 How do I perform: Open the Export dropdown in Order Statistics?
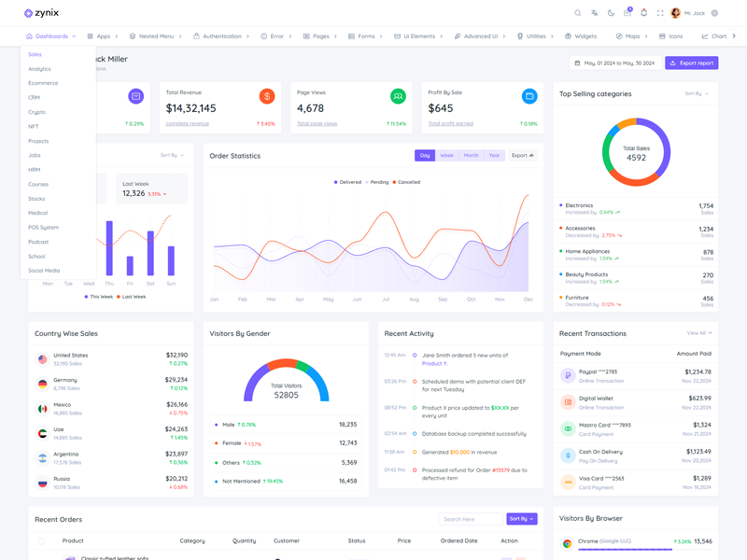[523, 156]
